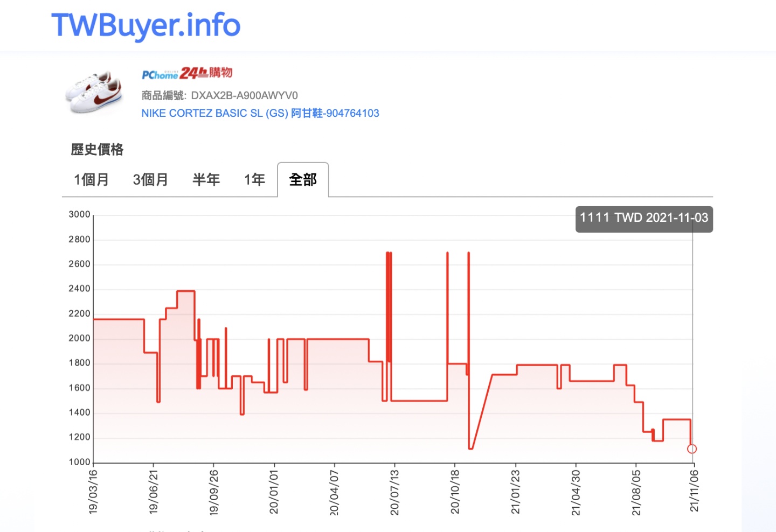
Task: Click the 20/01/01 x-axis date label
Action: (274, 491)
